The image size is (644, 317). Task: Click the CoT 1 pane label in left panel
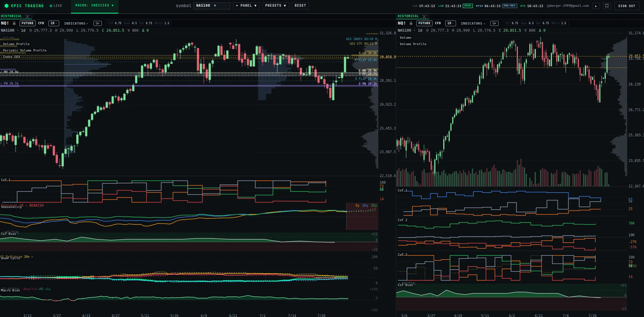tap(6, 180)
